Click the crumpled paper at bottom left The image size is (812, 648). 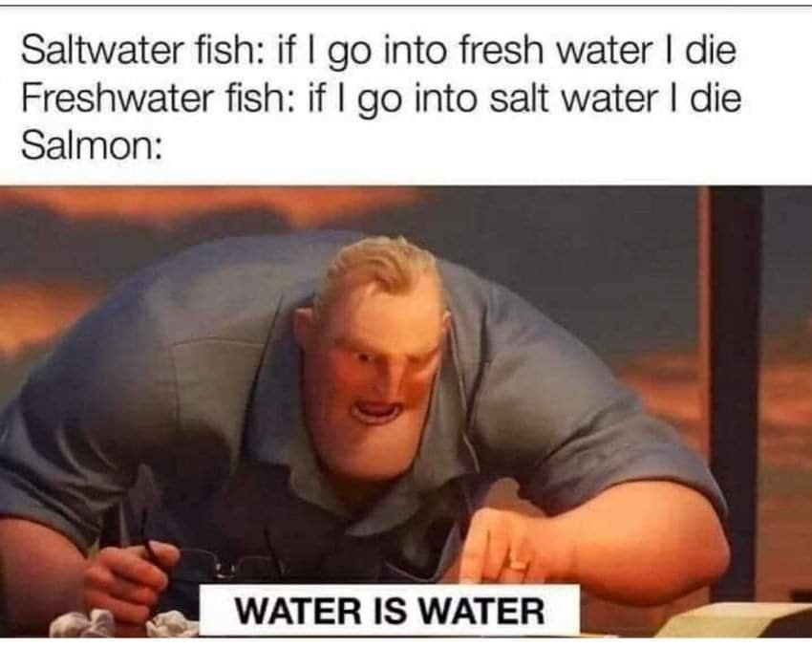tap(124, 622)
